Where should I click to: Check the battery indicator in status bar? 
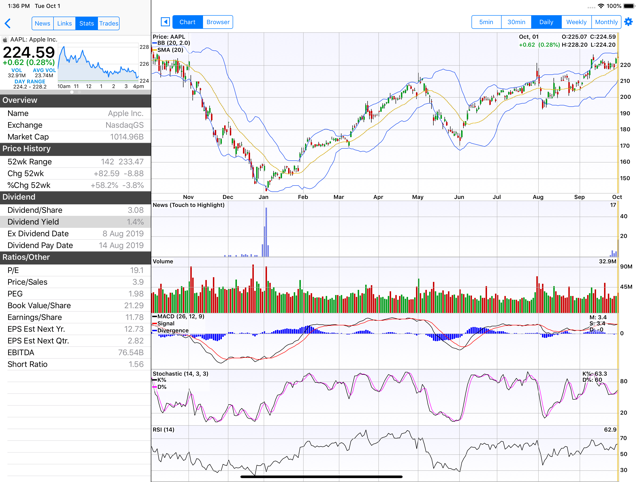click(x=629, y=6)
